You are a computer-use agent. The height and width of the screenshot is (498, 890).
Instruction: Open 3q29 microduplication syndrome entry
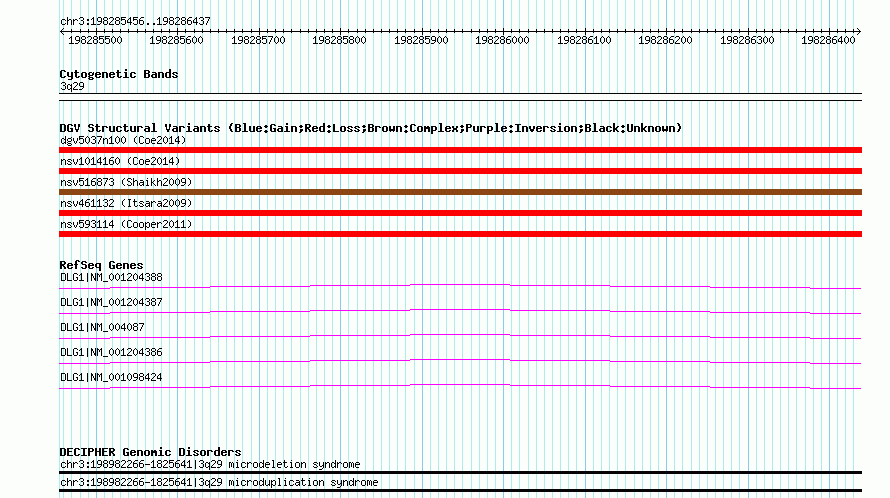click(219, 483)
